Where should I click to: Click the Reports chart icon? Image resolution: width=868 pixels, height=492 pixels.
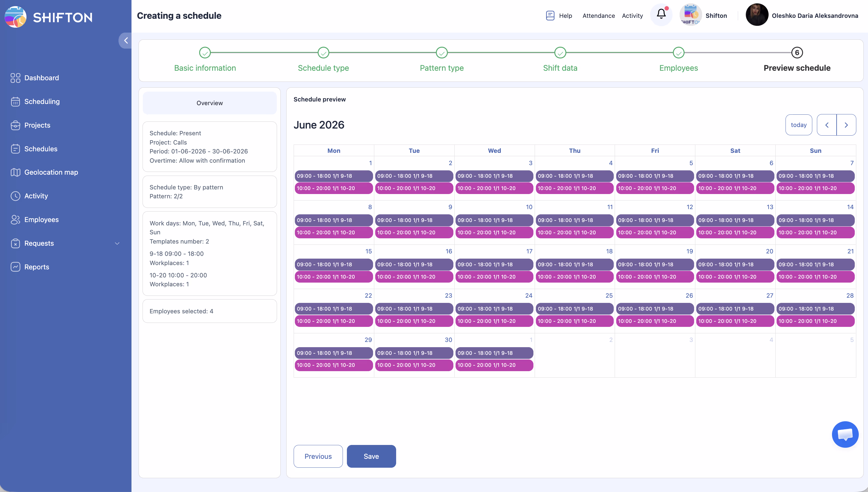(x=15, y=267)
